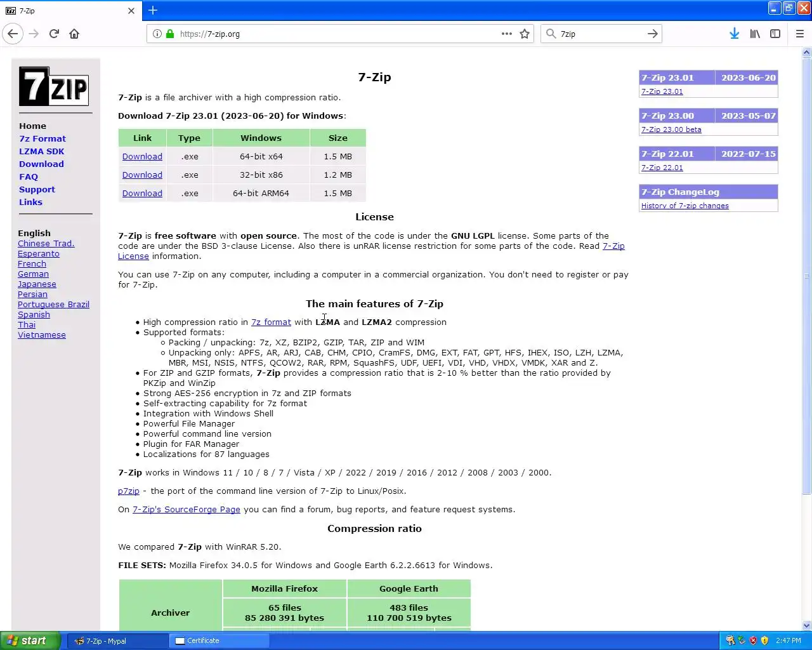Open page actions three-dots menu
The width and height of the screenshot is (812, 650).
(x=506, y=34)
